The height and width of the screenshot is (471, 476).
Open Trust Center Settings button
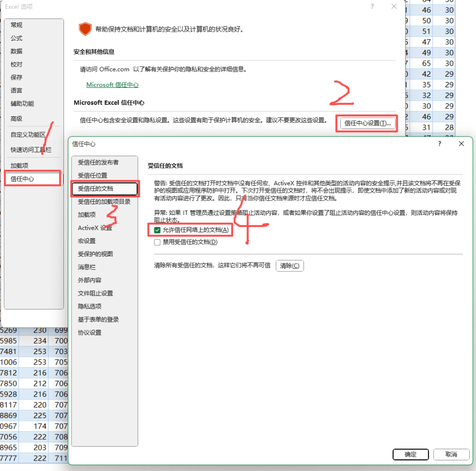click(x=368, y=123)
